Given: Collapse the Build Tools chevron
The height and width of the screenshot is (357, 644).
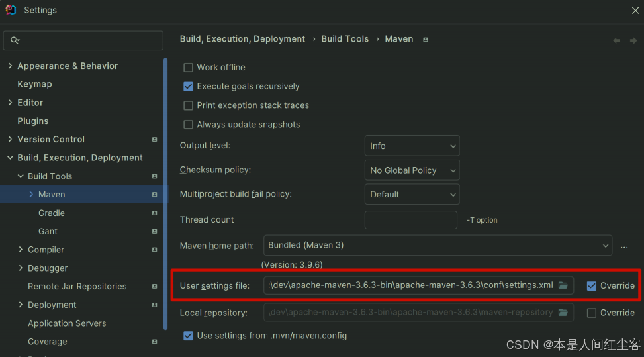Looking at the screenshot, I should pos(21,176).
